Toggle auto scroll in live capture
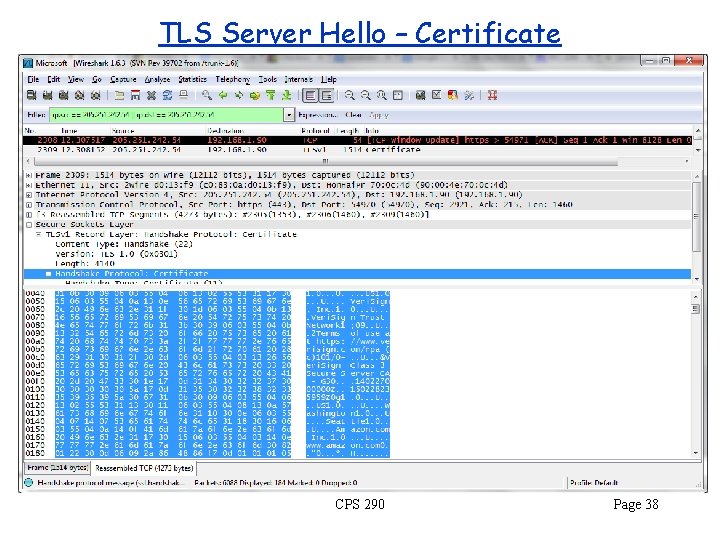The image size is (720, 540). click(x=327, y=96)
